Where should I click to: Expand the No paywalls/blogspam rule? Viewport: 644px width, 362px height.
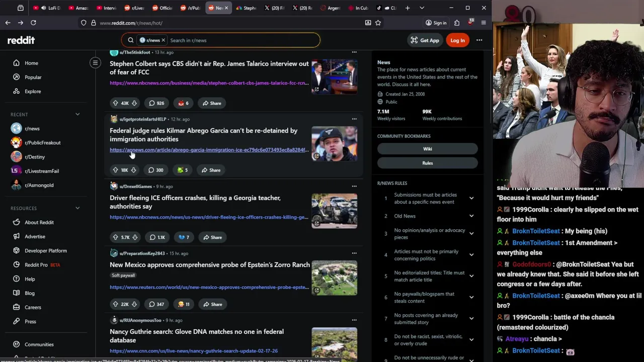click(x=471, y=297)
